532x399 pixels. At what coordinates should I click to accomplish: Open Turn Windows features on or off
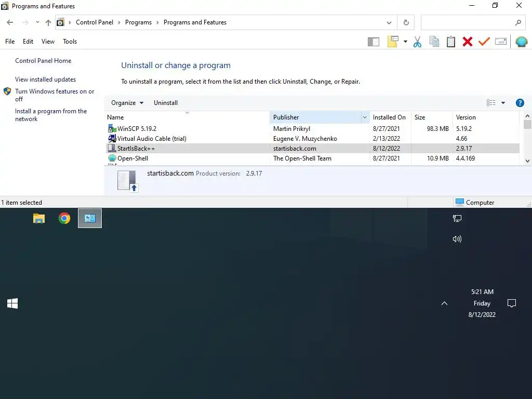[55, 95]
